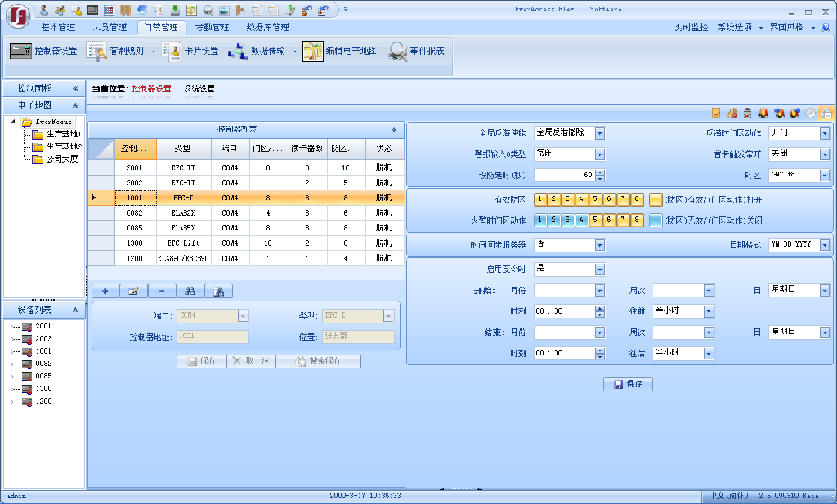This screenshot has width=837, height=504.
Task: Expand device 2001 in 设备列表 tree
Action: pos(12,327)
